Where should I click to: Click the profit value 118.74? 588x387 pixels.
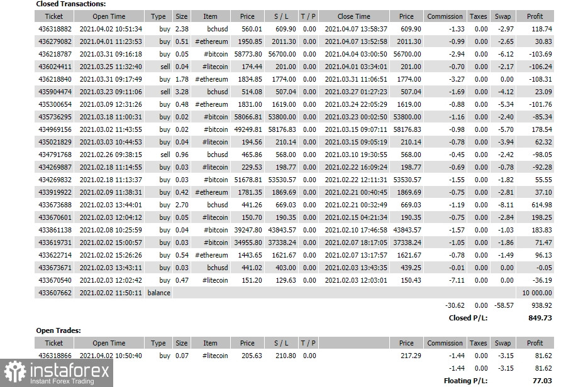542,29
